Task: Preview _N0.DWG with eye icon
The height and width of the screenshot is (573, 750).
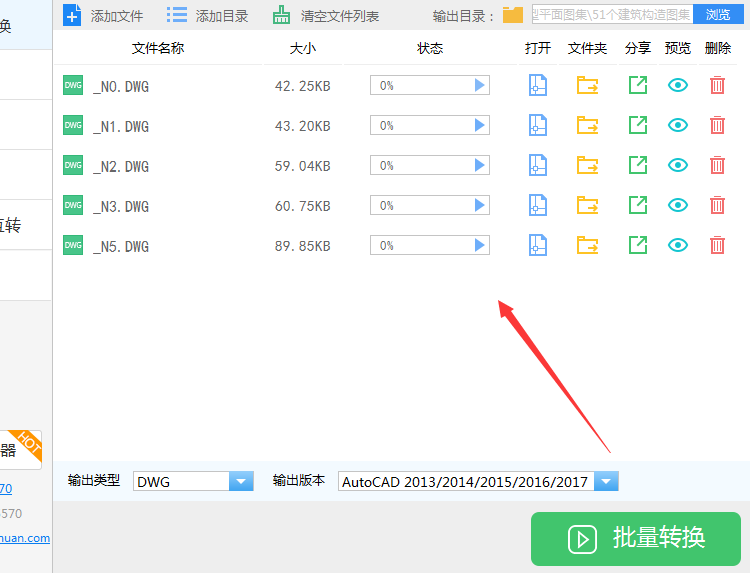Action: click(x=678, y=86)
